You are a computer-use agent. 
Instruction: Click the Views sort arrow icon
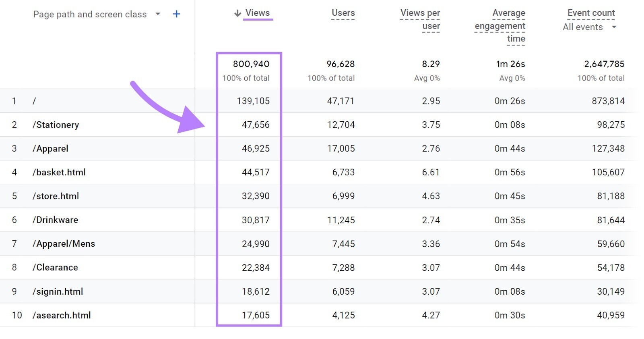[x=237, y=13]
